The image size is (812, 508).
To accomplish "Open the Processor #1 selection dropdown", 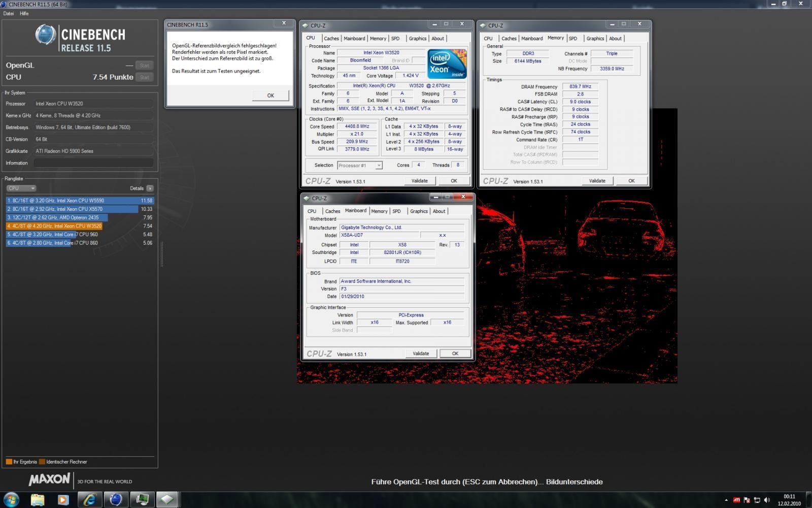I will (359, 166).
